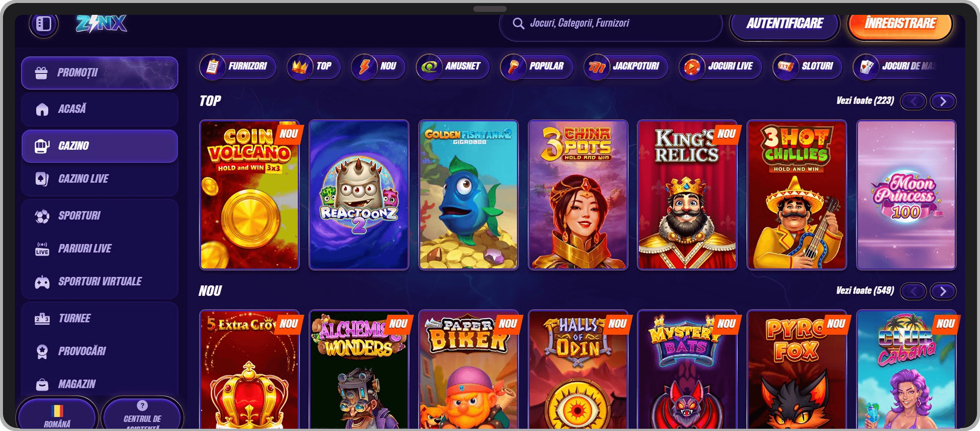Open Cazino Live cards icon
The image size is (980, 431).
[42, 179]
